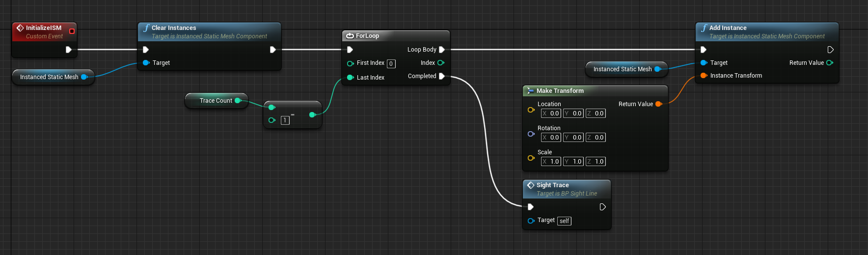Click the subtract node output pin
Viewport: 868px width, 255px height.
[312, 115]
